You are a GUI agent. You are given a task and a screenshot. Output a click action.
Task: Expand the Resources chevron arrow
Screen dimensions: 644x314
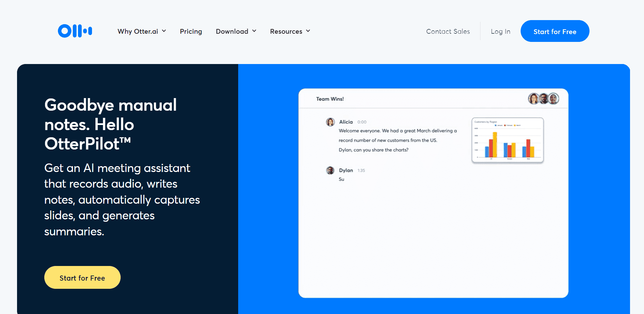(308, 31)
